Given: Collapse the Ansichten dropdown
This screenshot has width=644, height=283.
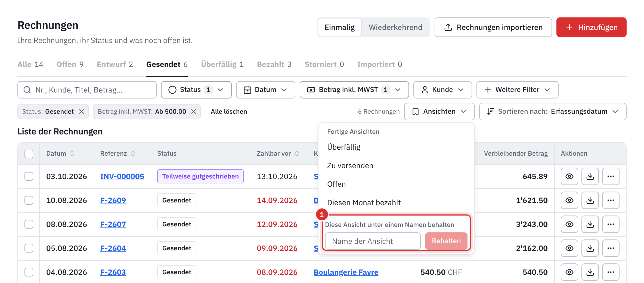Looking at the screenshot, I should [x=439, y=112].
